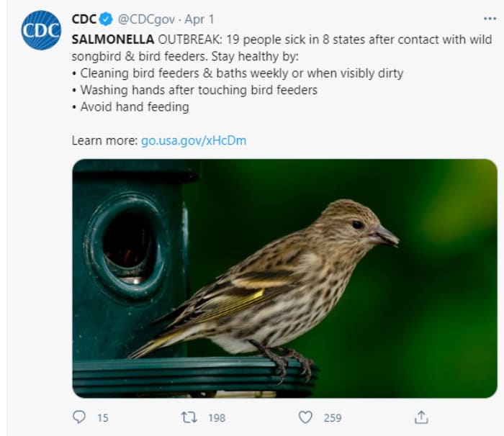The image size is (504, 436).
Task: Click the CDC display name
Action: click(84, 19)
